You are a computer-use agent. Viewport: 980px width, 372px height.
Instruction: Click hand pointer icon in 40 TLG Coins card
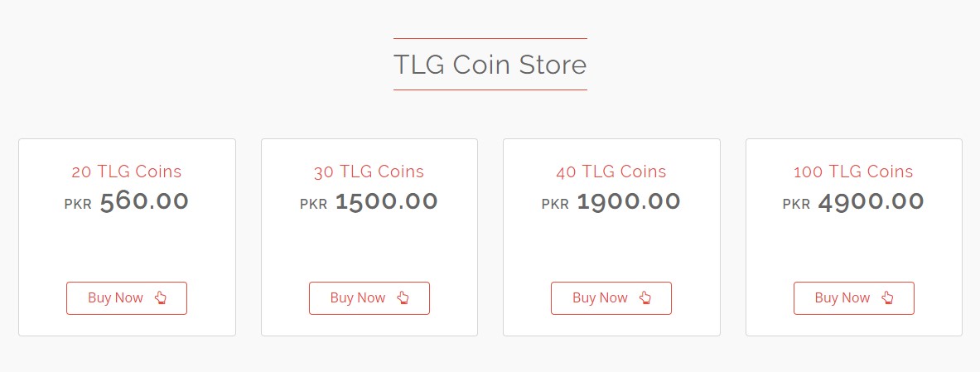(x=645, y=297)
